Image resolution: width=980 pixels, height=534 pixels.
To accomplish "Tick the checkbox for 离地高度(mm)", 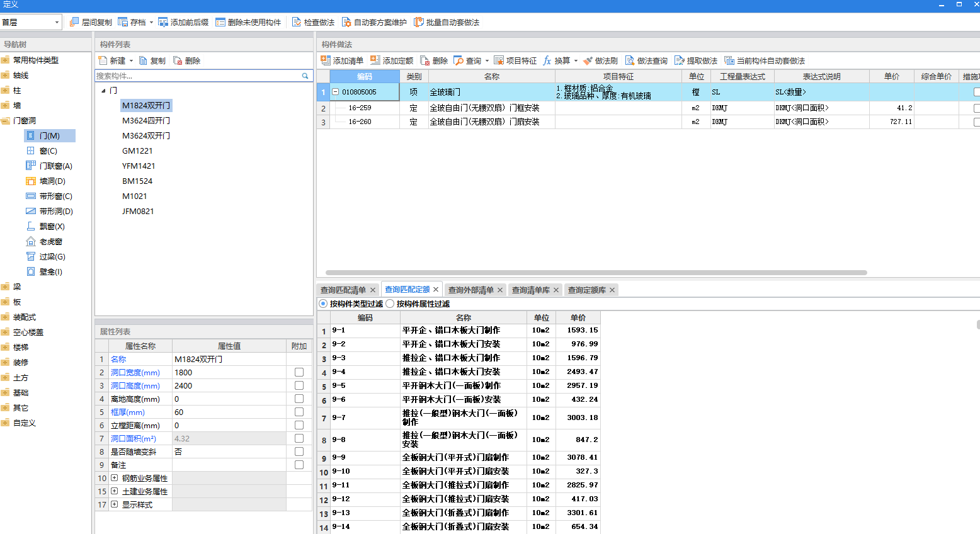I will [299, 399].
